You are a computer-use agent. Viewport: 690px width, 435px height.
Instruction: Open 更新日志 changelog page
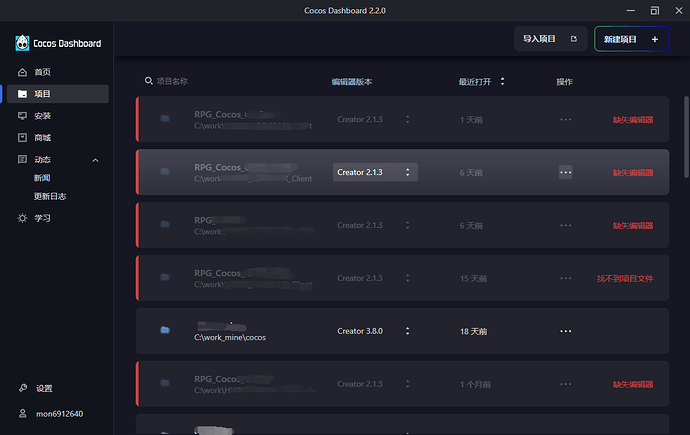50,196
